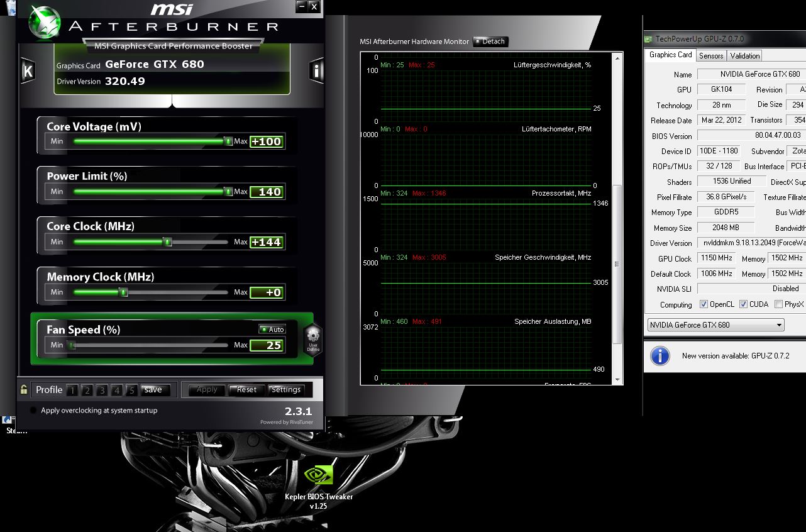The image size is (806, 532).
Task: Click the GPU-Z info icon for new version
Action: pyautogui.click(x=660, y=355)
